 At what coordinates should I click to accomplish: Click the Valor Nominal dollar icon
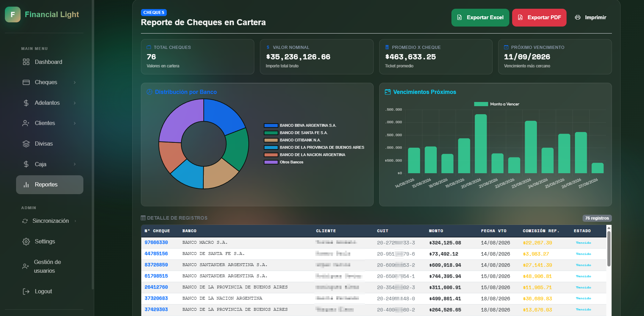268,47
